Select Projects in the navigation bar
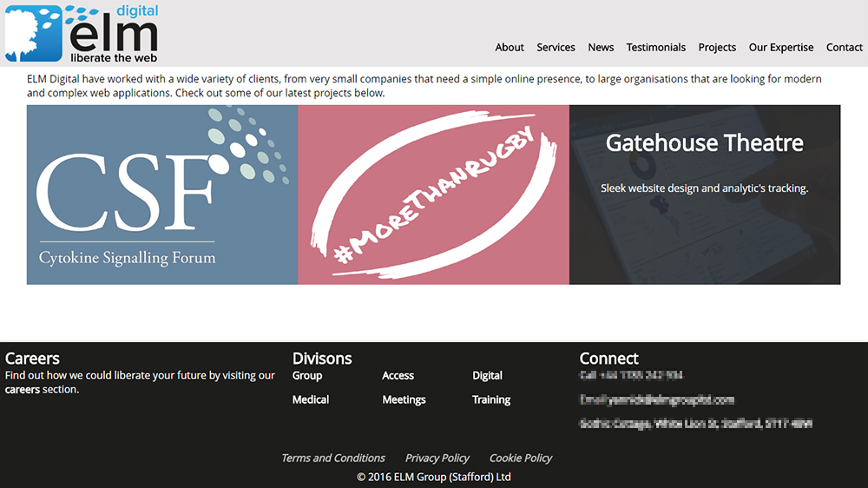Viewport: 868px width, 488px height. click(717, 48)
